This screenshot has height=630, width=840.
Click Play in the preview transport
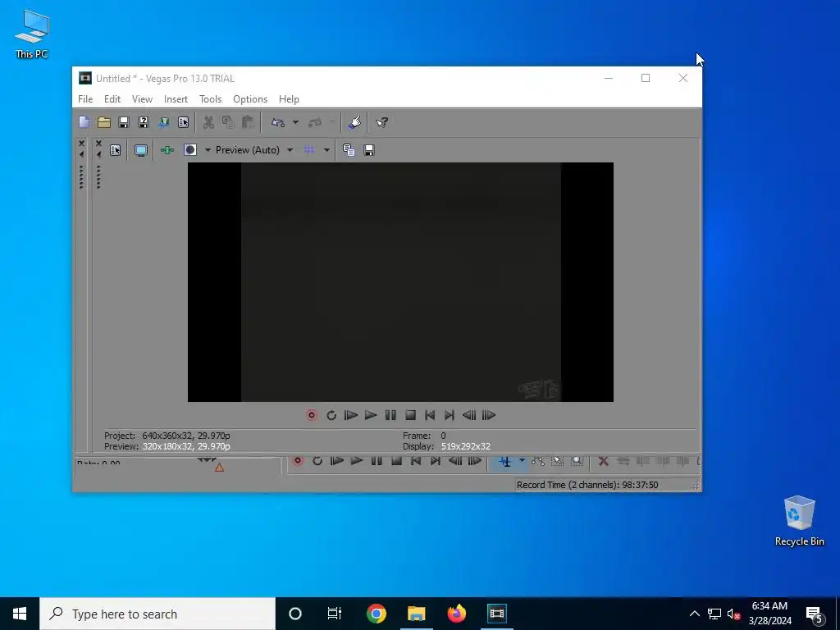click(x=371, y=415)
